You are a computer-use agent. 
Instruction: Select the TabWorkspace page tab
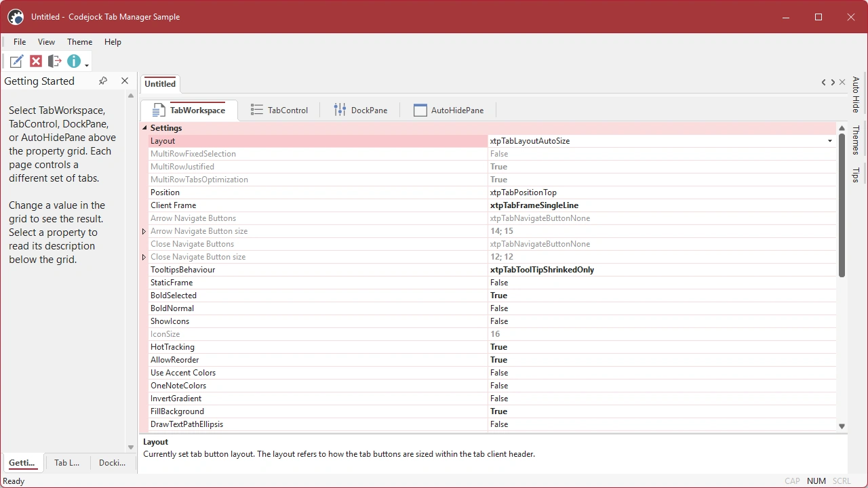(189, 110)
